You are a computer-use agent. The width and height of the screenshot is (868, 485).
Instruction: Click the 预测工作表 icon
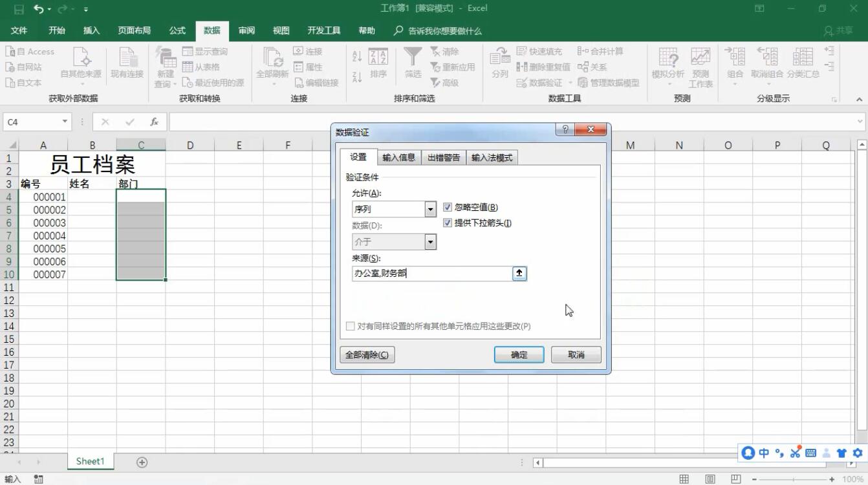tap(700, 58)
